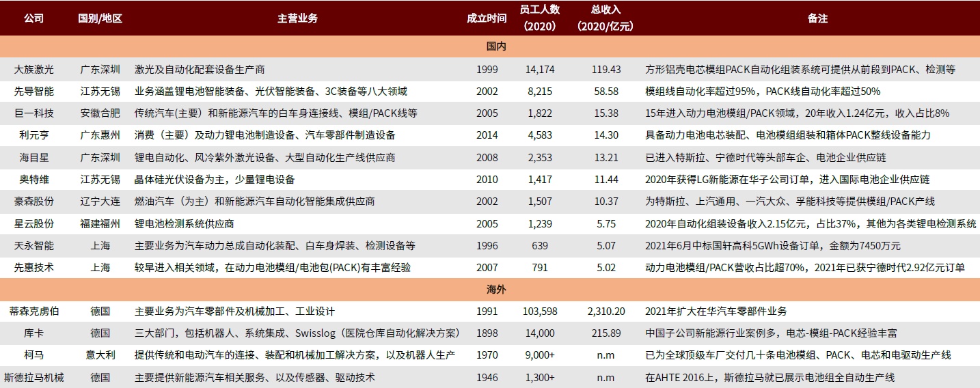Select company cell 海目星
The height and width of the screenshot is (388, 980).
(33, 158)
